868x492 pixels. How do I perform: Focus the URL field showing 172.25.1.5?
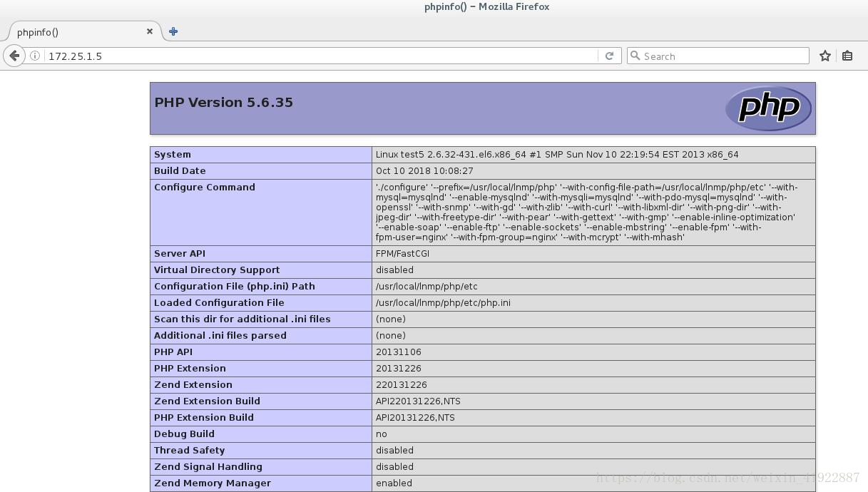321,56
